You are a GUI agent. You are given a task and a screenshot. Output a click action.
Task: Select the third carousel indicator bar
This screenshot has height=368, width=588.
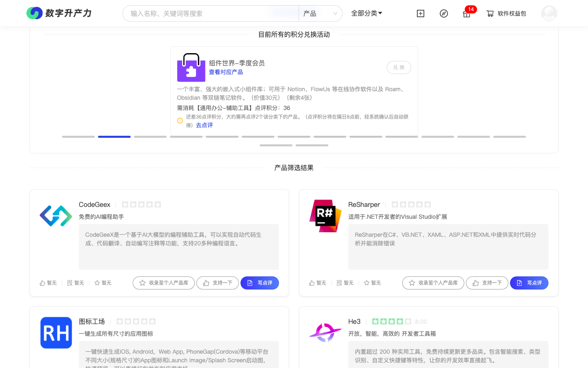150,137
